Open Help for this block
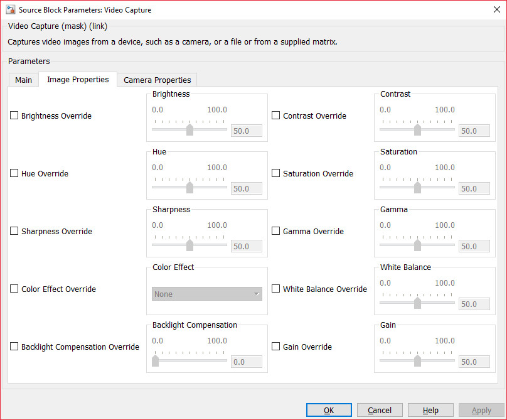 [430, 410]
